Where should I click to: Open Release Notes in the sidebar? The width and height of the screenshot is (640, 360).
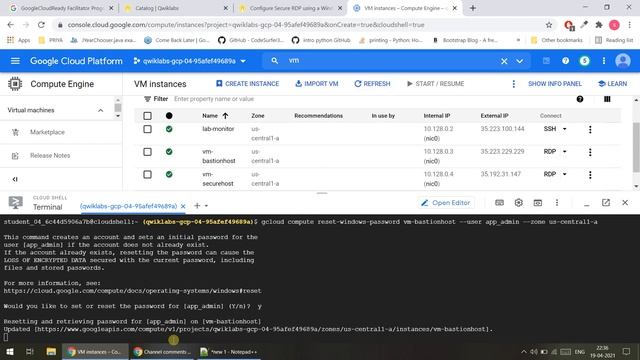coord(50,156)
